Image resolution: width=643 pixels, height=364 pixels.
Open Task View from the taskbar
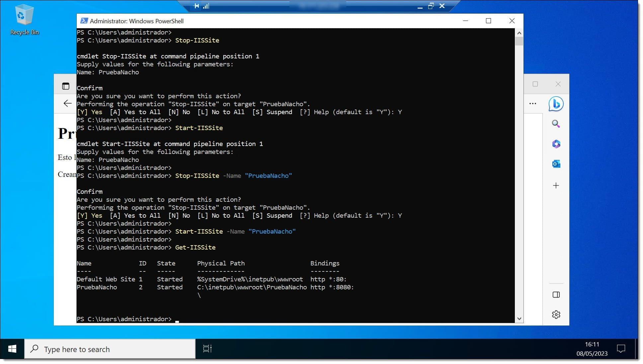[207, 349]
